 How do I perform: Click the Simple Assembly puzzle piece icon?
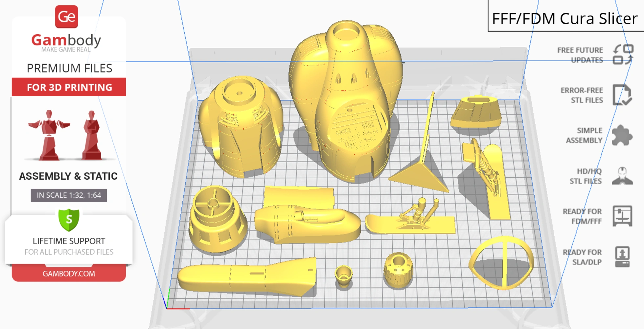pyautogui.click(x=622, y=135)
